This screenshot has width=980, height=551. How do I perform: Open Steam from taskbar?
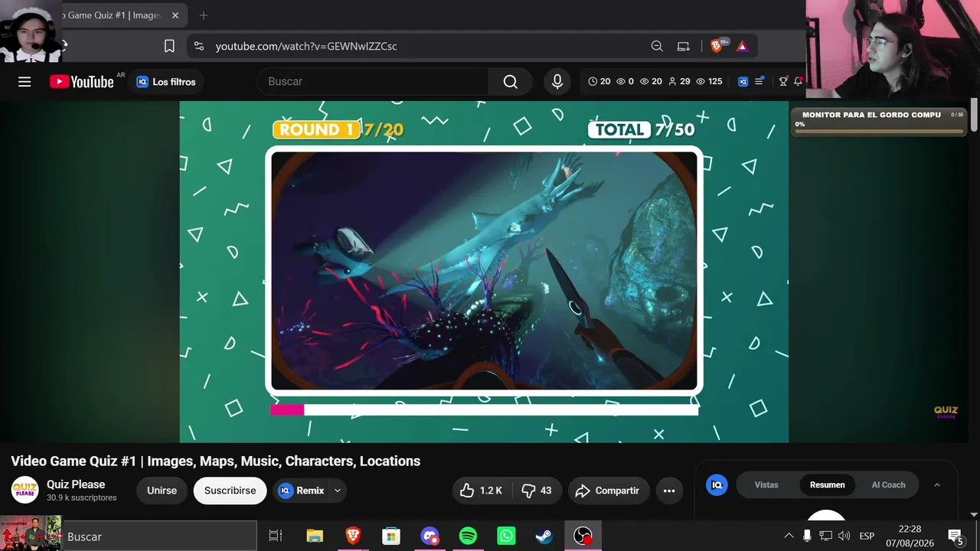(544, 536)
